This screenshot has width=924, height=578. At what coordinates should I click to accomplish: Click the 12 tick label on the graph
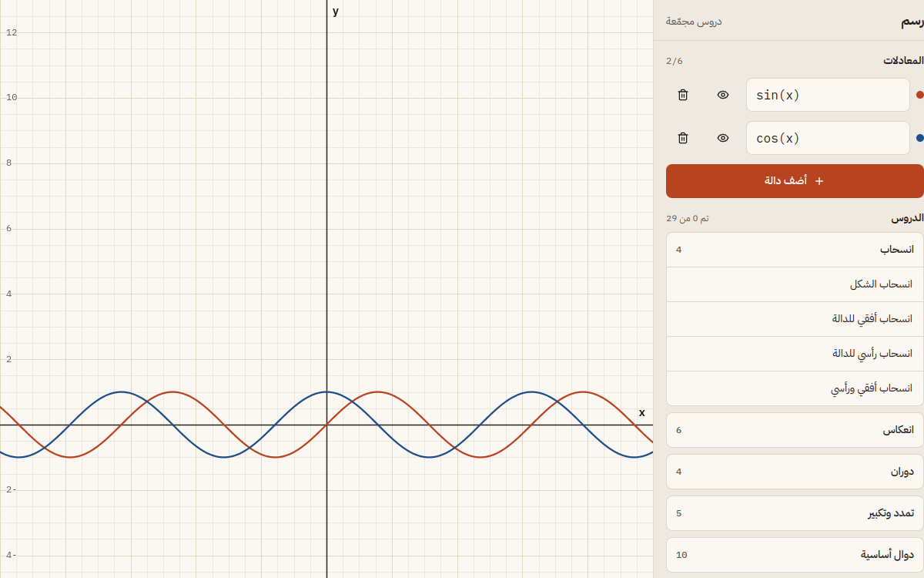tap(12, 32)
